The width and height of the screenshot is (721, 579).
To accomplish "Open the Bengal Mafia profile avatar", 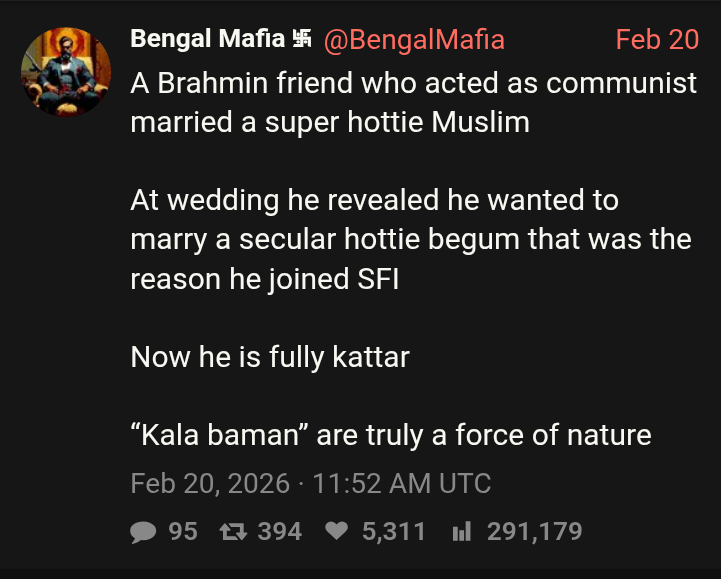I will tap(67, 72).
